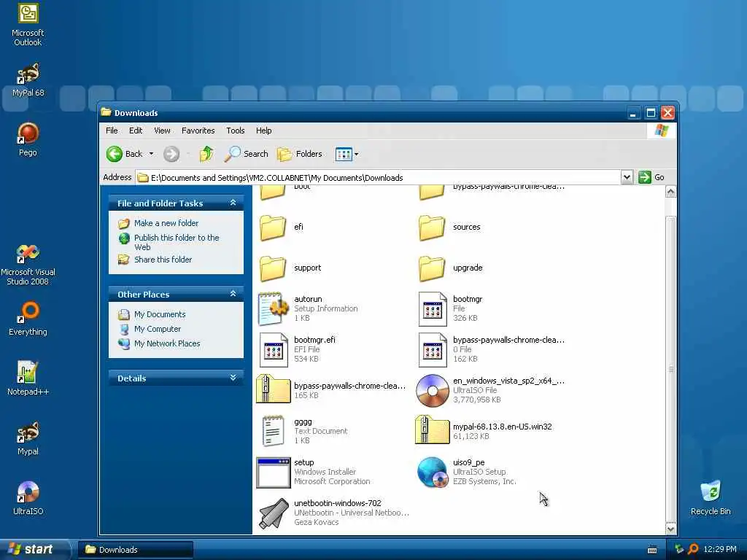747x560 pixels.
Task: Click the vertical scrollbar thumb
Action: click(x=671, y=369)
